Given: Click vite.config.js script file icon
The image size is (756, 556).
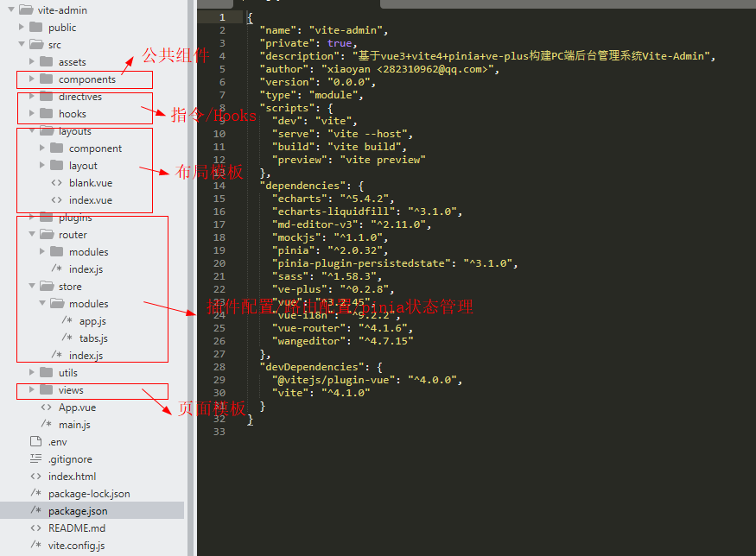Looking at the screenshot, I should click(x=35, y=545).
